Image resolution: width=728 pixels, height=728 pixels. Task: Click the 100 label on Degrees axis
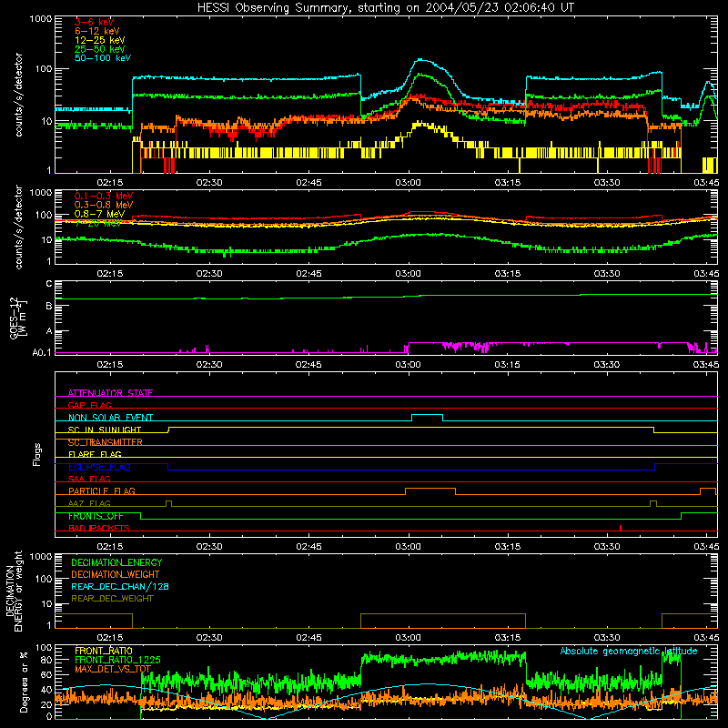[x=44, y=648]
